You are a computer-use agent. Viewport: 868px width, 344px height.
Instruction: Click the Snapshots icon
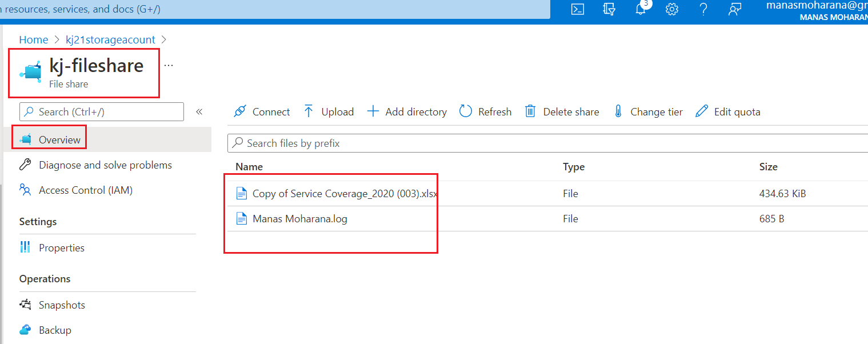(25, 305)
